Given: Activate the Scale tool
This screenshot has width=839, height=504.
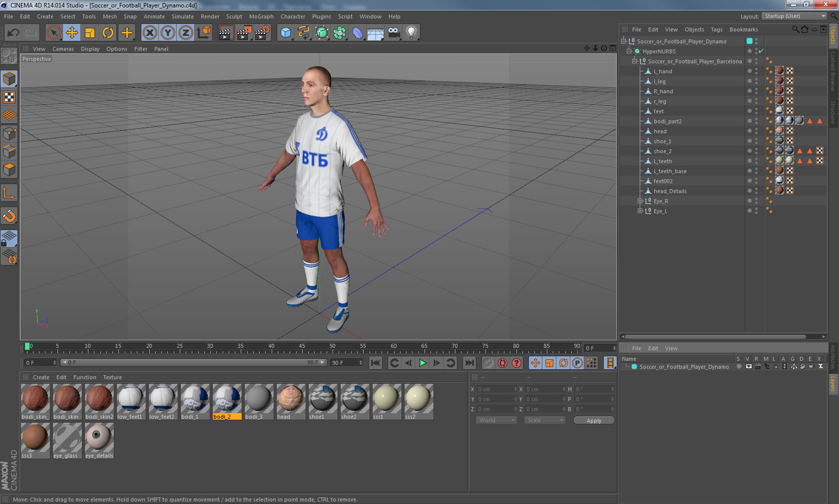Looking at the screenshot, I should [90, 33].
